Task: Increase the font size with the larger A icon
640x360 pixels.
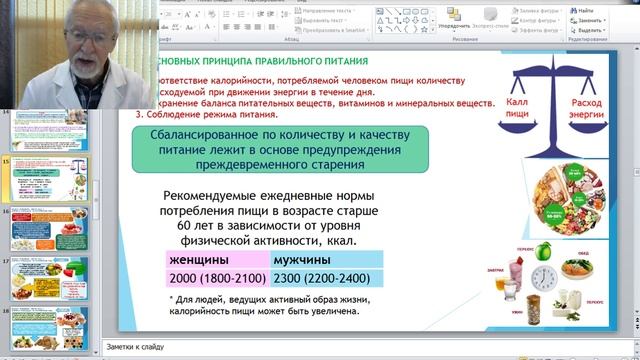Action: 187,14
